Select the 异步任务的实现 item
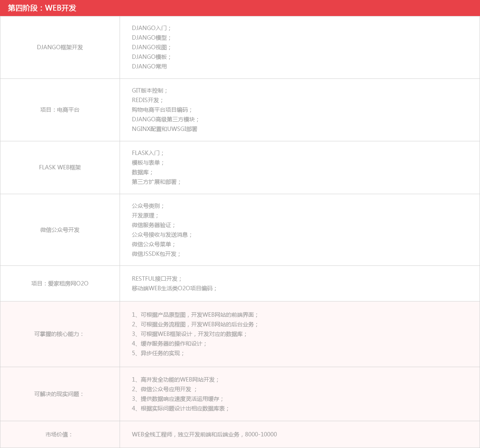This screenshot has width=480, height=448. pyautogui.click(x=158, y=353)
